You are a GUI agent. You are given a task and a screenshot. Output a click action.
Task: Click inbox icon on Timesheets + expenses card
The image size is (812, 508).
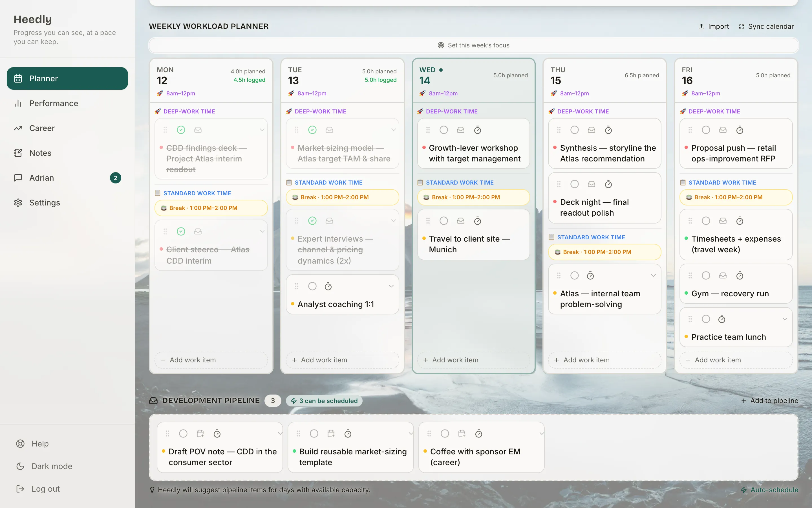tap(723, 221)
